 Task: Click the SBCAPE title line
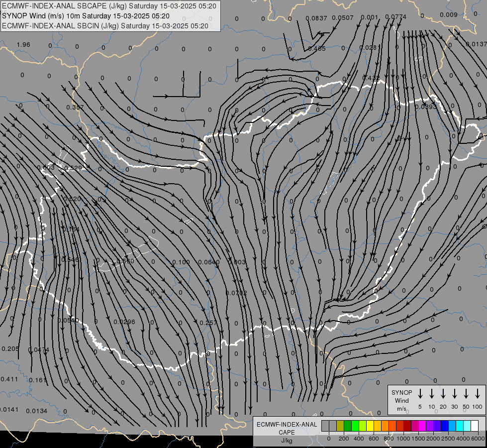tap(109, 6)
